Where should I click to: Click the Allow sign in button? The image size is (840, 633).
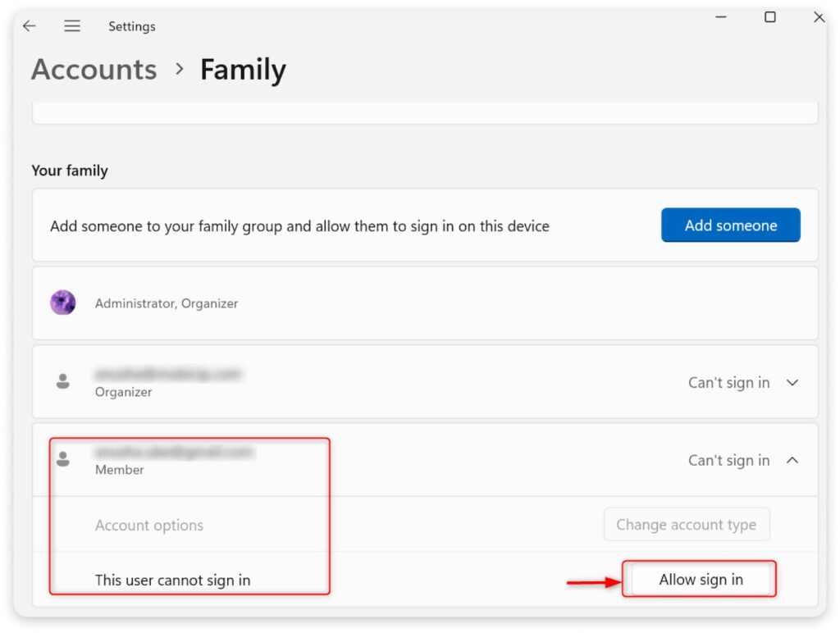click(x=701, y=580)
